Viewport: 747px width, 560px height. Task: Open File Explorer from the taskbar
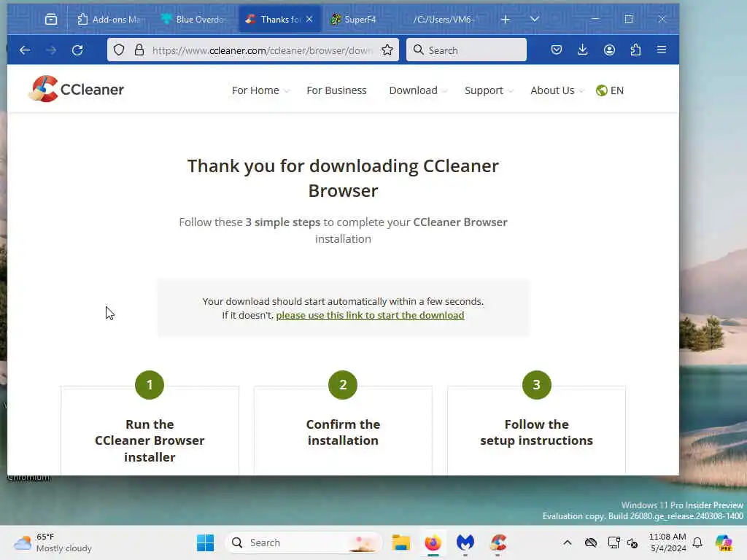(x=400, y=542)
